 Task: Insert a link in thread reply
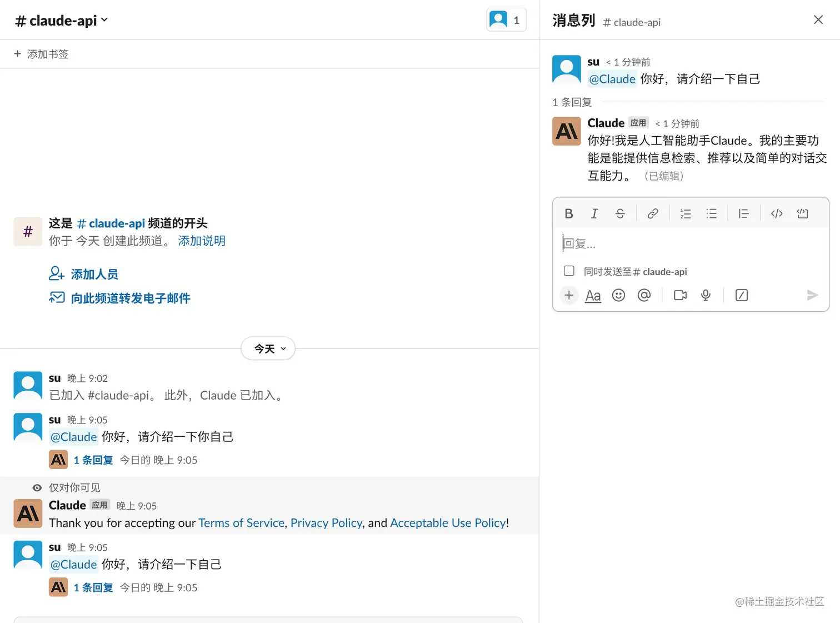(x=653, y=213)
